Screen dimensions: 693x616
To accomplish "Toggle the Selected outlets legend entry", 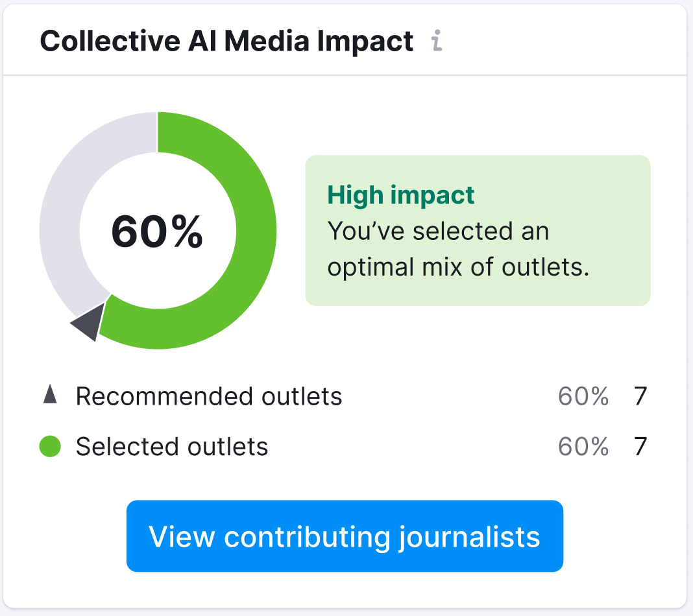I will click(173, 447).
